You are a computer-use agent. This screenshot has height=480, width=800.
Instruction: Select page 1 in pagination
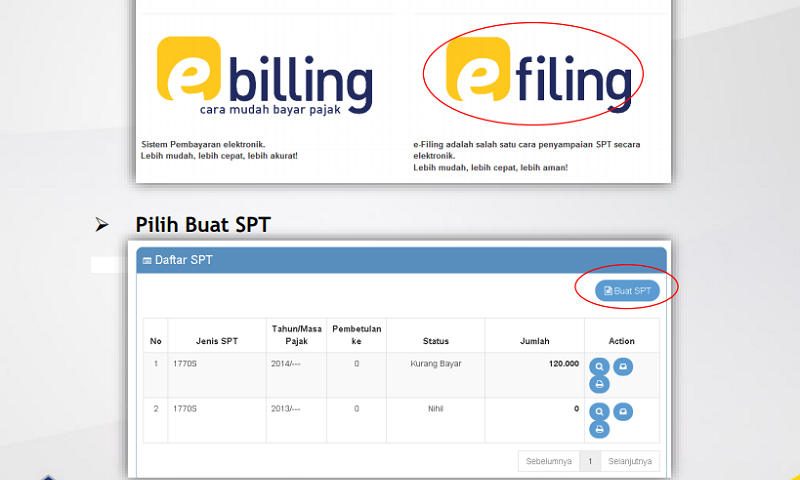(591, 461)
